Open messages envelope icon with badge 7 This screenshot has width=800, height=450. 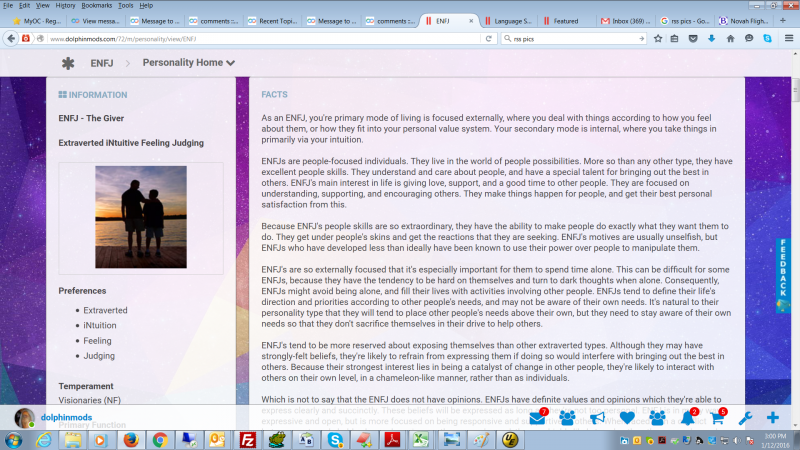click(538, 418)
